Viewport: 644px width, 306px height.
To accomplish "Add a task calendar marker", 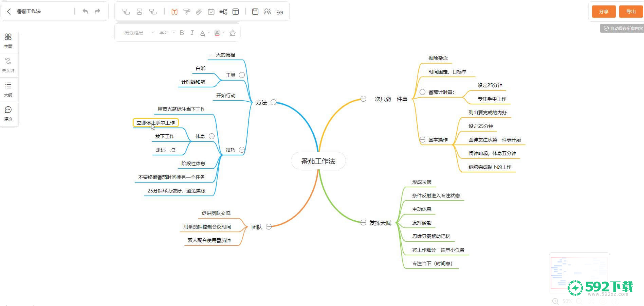I will [211, 12].
